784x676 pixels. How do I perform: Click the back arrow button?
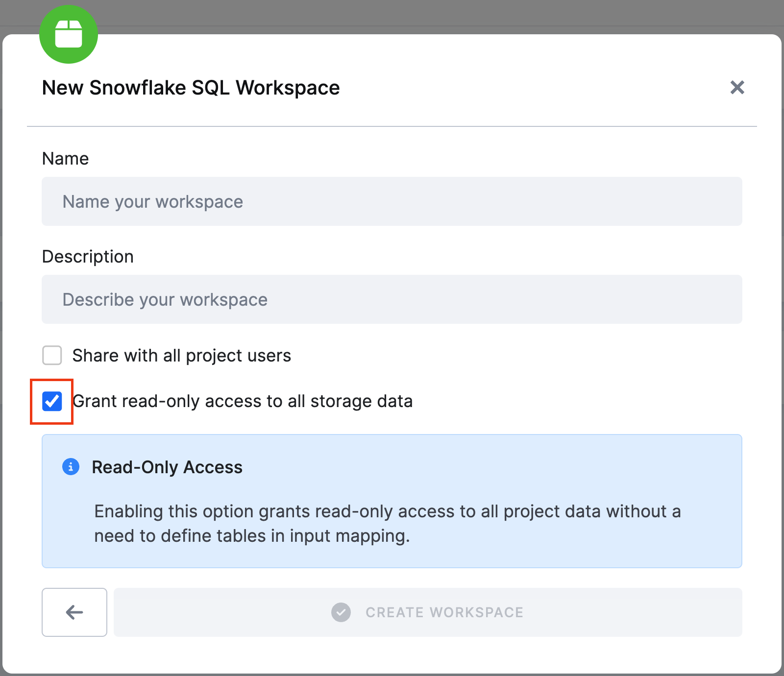[74, 612]
